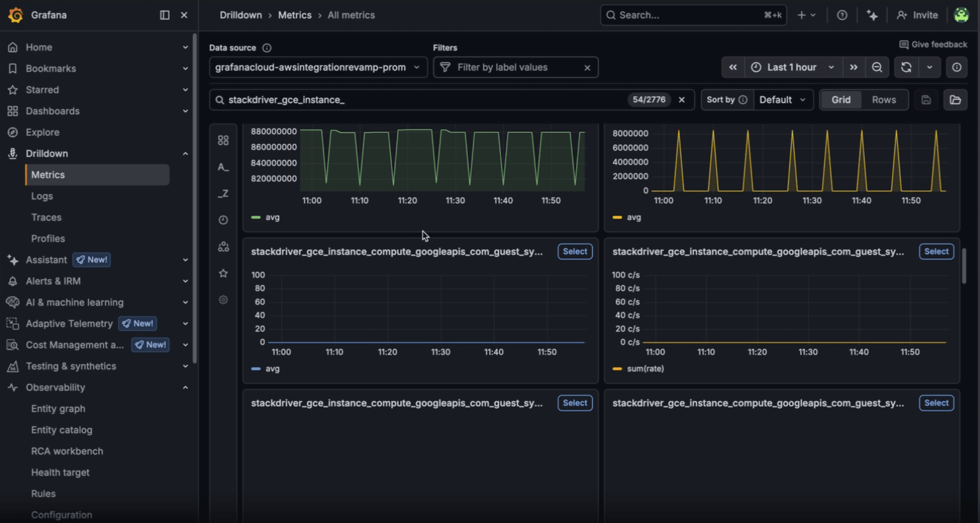980x523 pixels.
Task: Click the A_ prefix filter icon
Action: 223,167
